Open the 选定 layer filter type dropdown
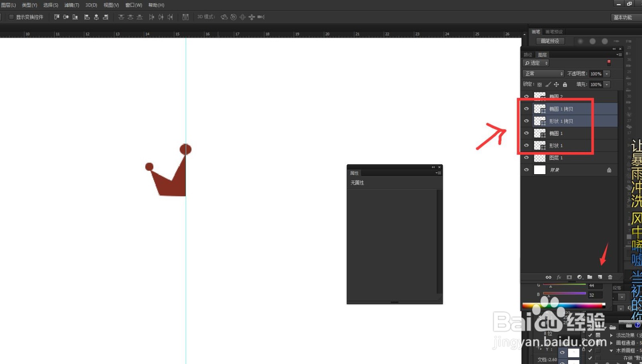 [x=536, y=63]
